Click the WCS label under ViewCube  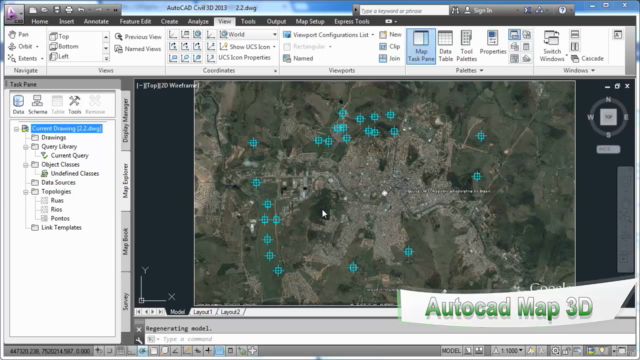(608, 149)
